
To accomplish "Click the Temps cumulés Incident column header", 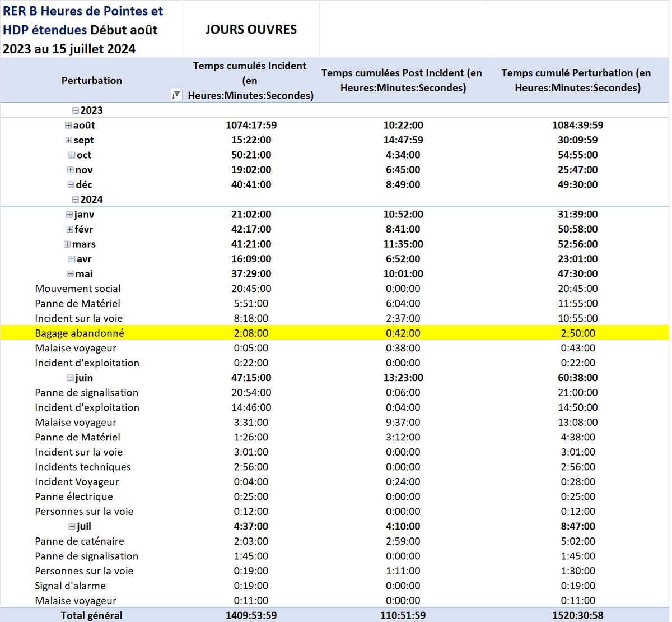I will click(x=250, y=81).
